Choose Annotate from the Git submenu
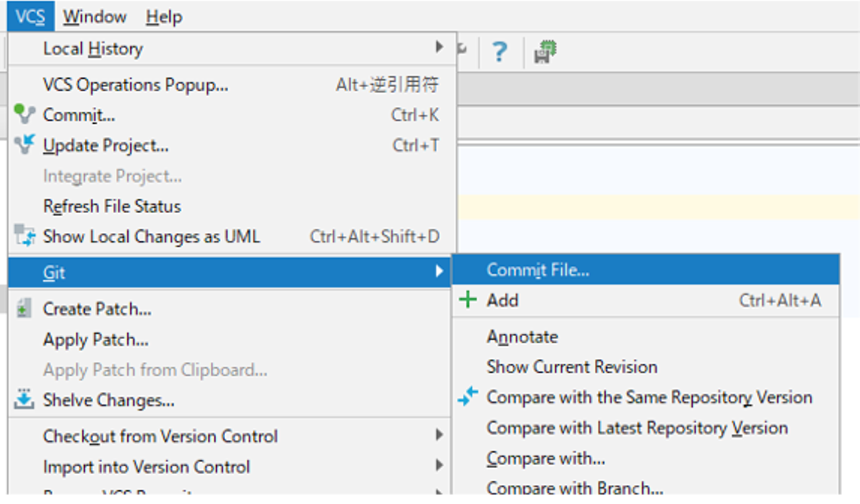860x504 pixels. pyautogui.click(x=522, y=337)
